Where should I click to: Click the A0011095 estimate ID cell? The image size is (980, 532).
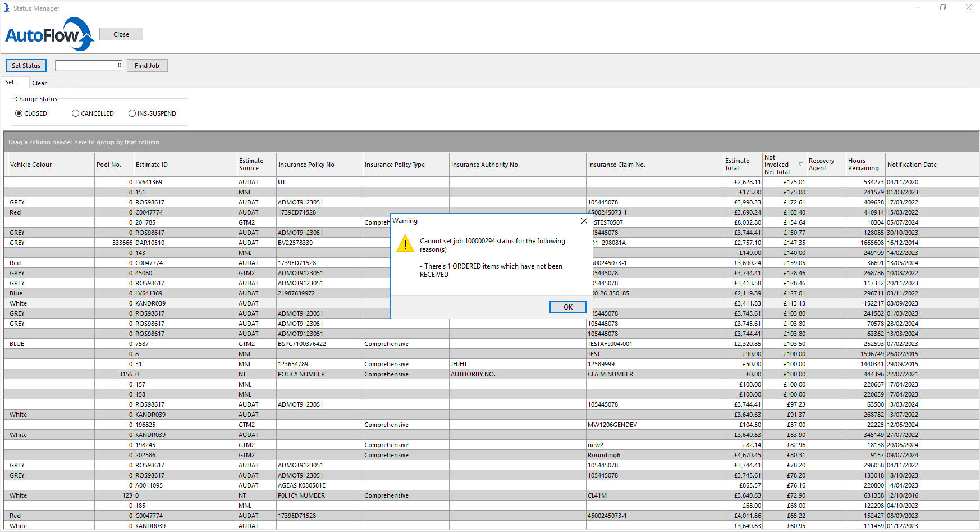[185, 485]
